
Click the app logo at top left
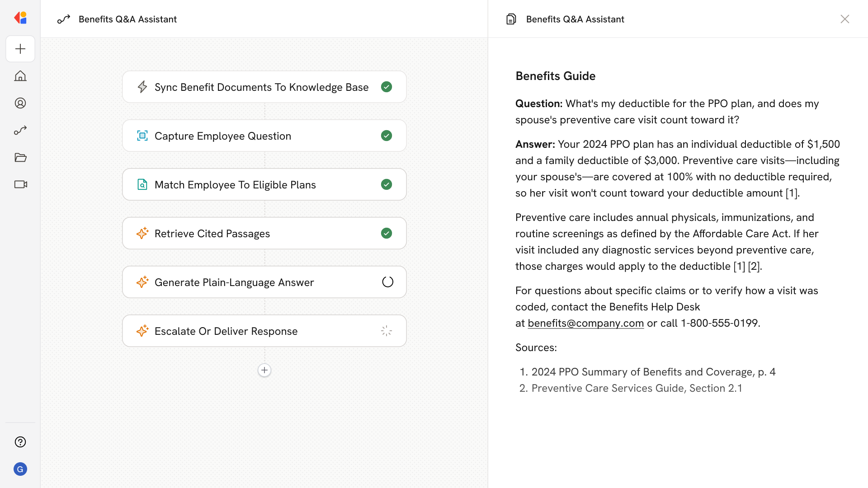20,18
